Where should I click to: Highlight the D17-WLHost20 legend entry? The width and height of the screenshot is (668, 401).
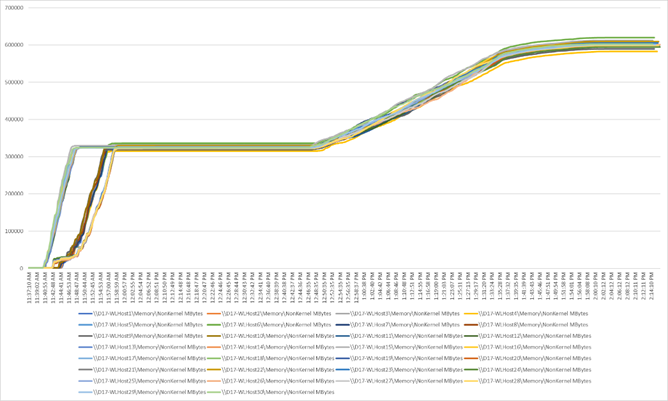click(527, 358)
